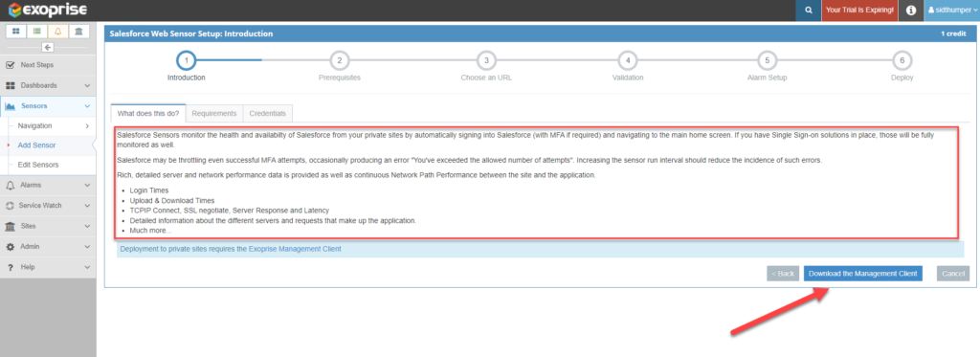
Task: Click the info circle icon
Action: click(x=911, y=10)
